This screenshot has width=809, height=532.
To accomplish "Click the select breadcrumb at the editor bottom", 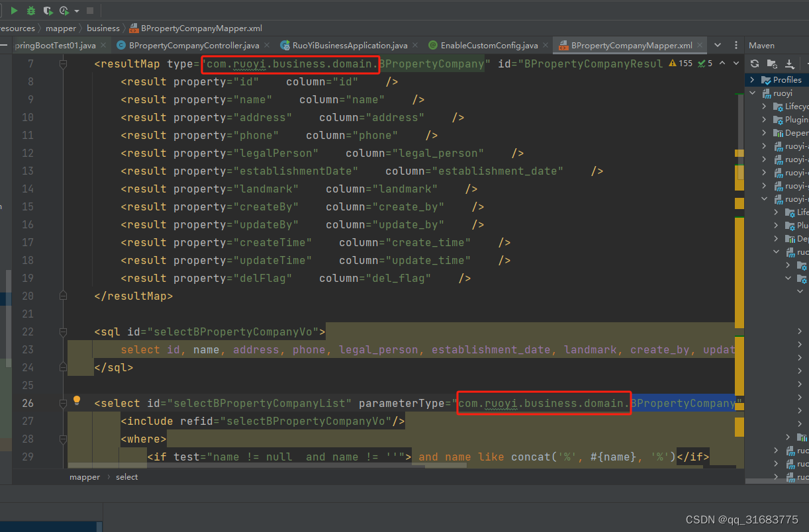I will (x=126, y=476).
